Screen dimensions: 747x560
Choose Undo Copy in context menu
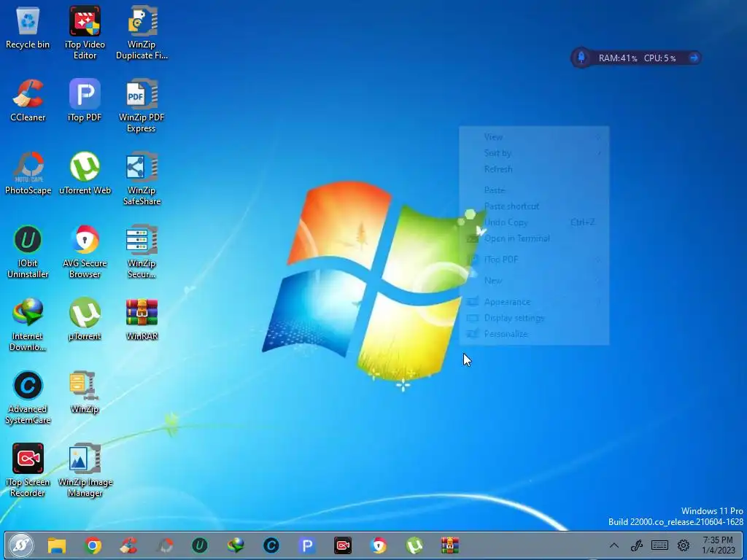[x=534, y=222]
